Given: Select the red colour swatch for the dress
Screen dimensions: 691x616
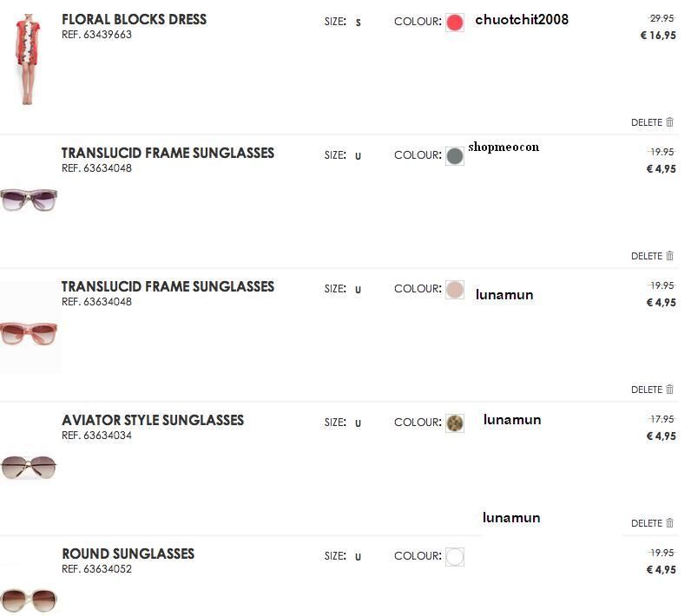Looking at the screenshot, I should click(x=455, y=23).
